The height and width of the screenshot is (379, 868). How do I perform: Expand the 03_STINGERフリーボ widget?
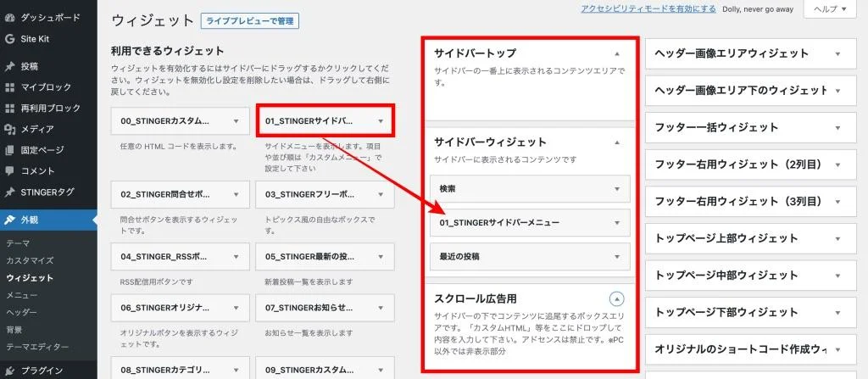[x=381, y=194]
